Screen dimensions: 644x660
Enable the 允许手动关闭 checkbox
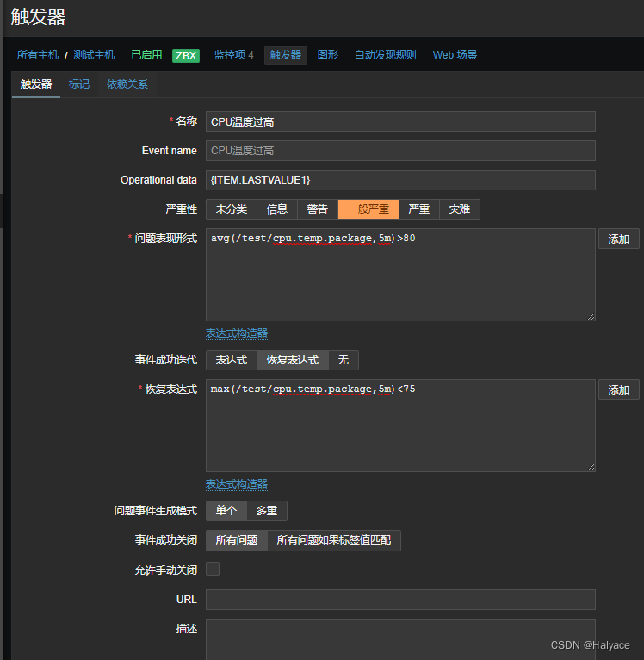[x=213, y=569]
